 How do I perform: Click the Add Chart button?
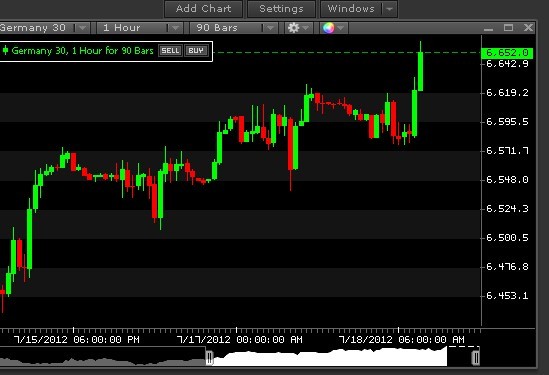[x=203, y=8]
